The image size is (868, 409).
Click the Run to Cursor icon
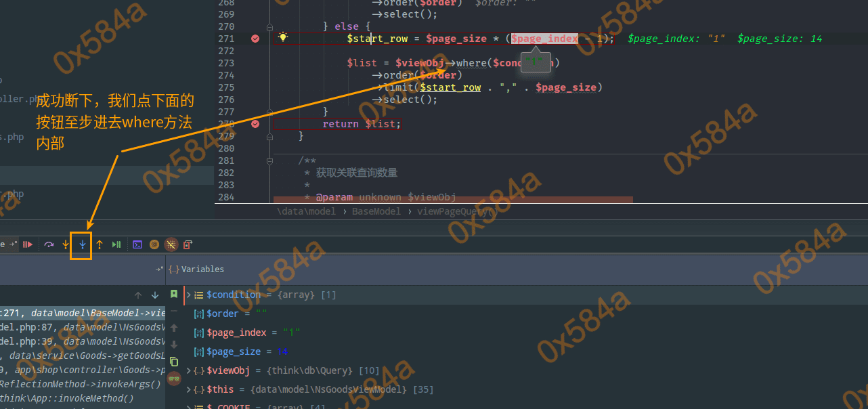tap(116, 244)
